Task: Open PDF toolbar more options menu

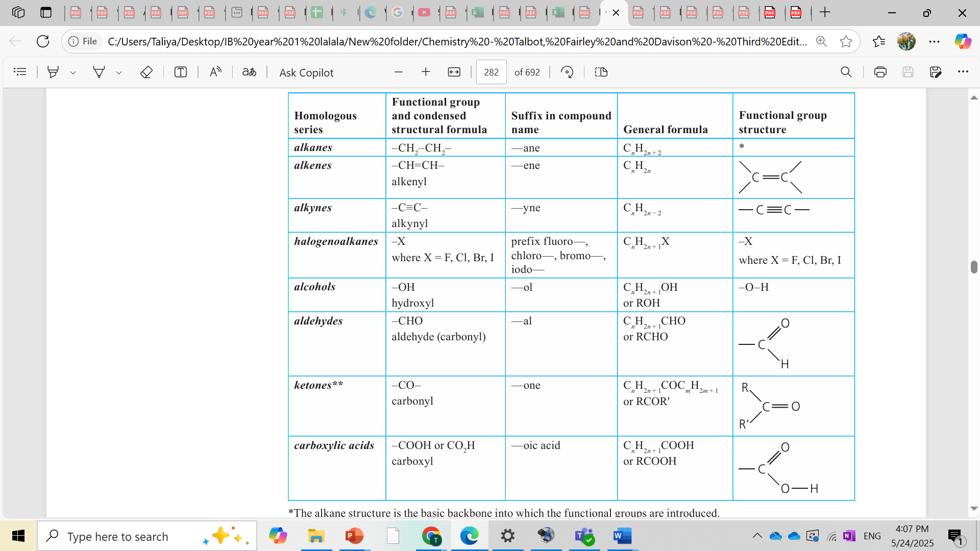Action: click(963, 72)
